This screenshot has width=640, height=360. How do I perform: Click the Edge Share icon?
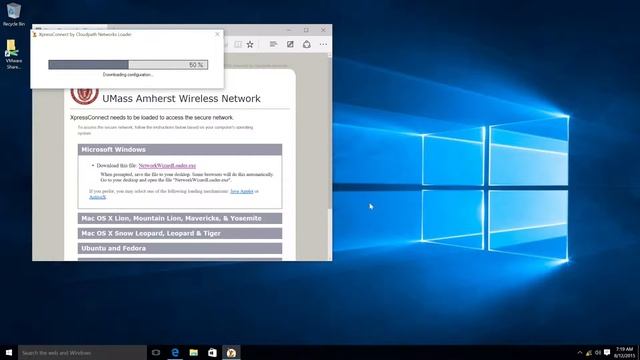307,44
